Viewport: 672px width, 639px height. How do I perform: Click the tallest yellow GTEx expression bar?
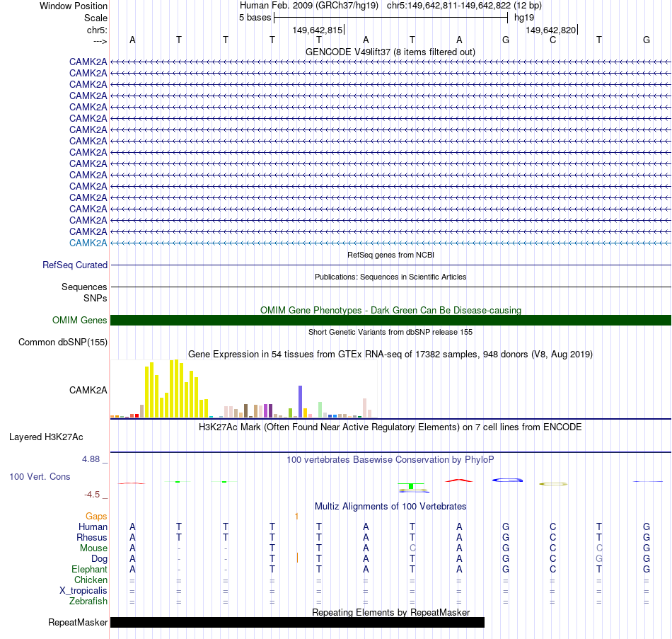point(177,388)
